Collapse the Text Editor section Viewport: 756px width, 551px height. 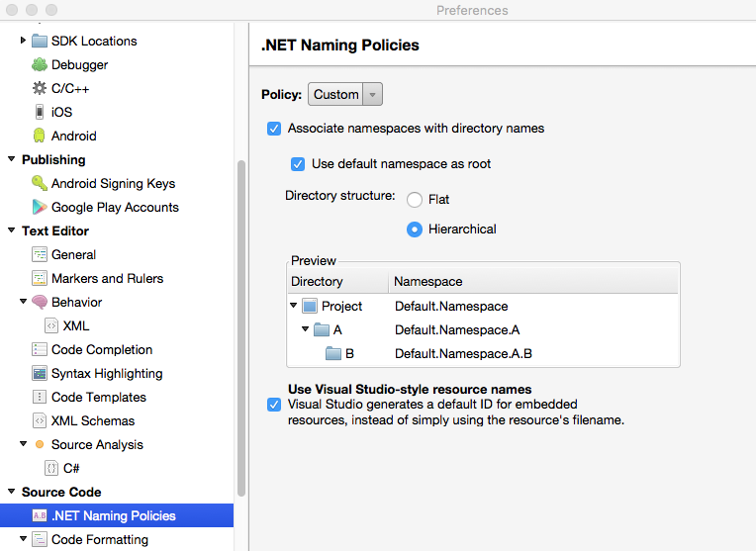pyautogui.click(x=12, y=230)
